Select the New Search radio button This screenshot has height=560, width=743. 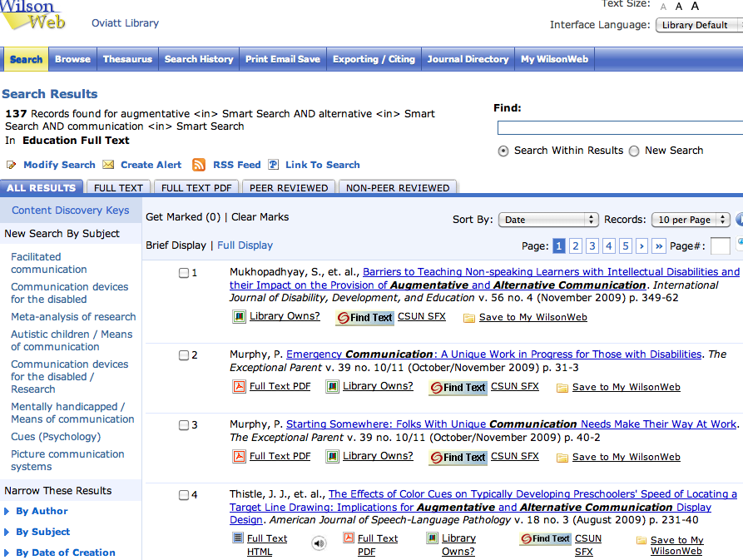(x=634, y=151)
